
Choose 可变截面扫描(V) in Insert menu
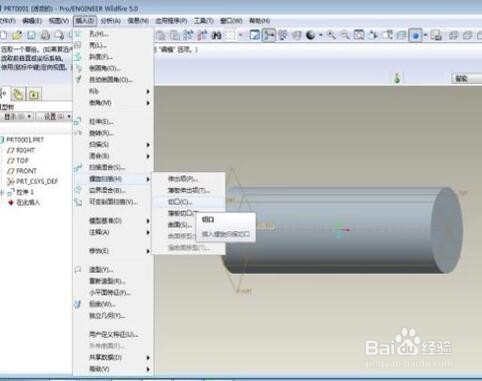pos(113,202)
